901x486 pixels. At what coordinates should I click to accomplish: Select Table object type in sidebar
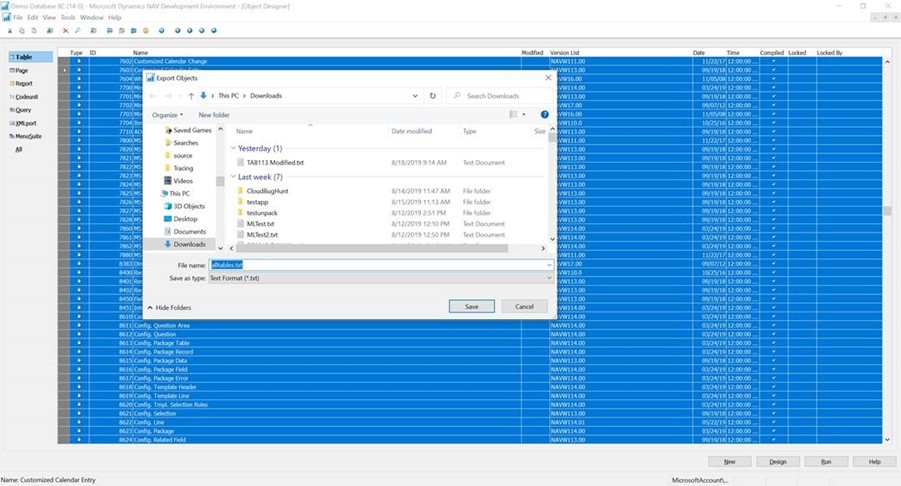point(30,57)
